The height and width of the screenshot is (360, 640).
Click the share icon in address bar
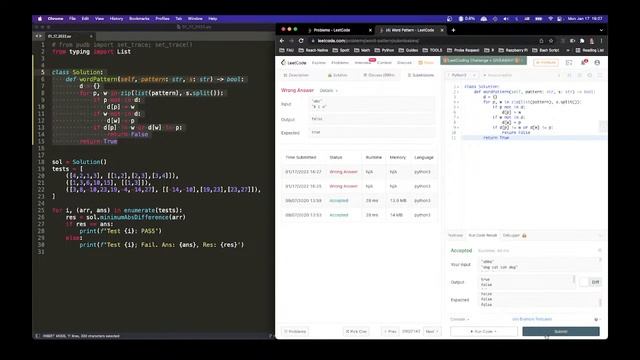coord(541,41)
